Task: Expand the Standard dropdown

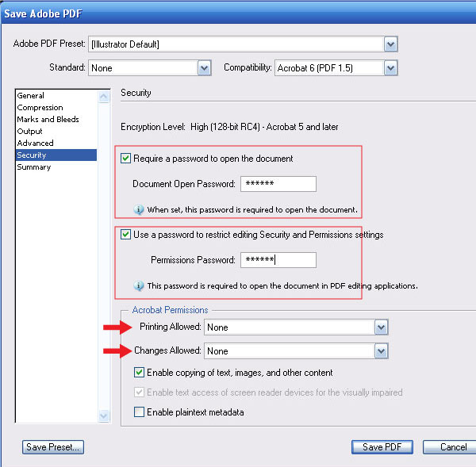Action: pyautogui.click(x=205, y=68)
